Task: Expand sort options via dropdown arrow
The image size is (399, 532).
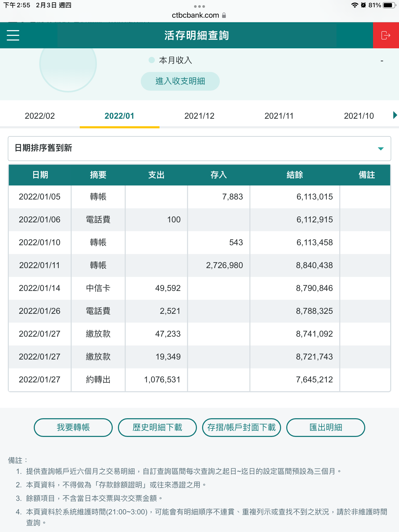Action: click(x=381, y=149)
